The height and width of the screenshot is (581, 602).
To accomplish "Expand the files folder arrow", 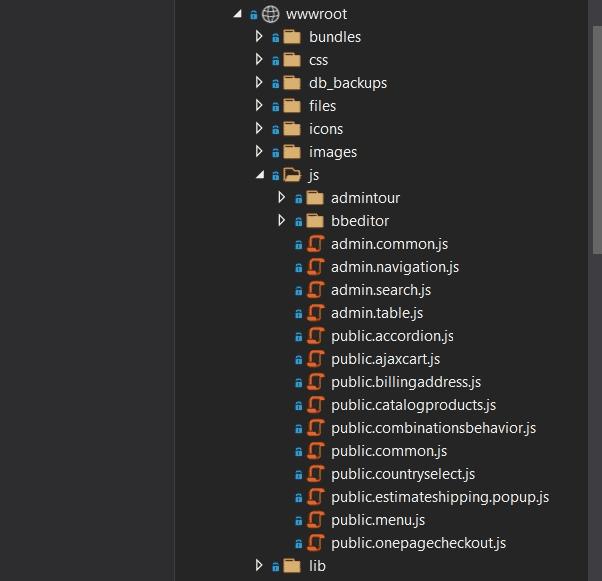I will (x=259, y=106).
